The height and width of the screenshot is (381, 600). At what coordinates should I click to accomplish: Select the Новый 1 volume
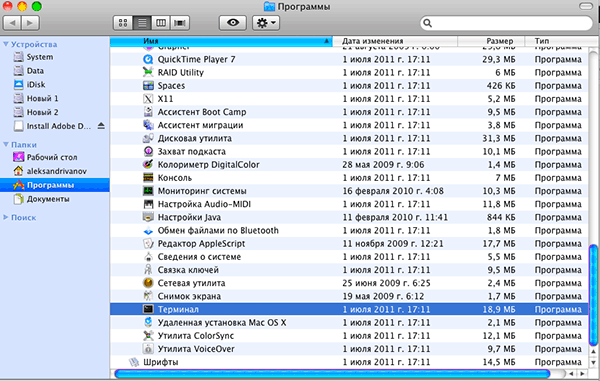pyautogui.click(x=36, y=98)
